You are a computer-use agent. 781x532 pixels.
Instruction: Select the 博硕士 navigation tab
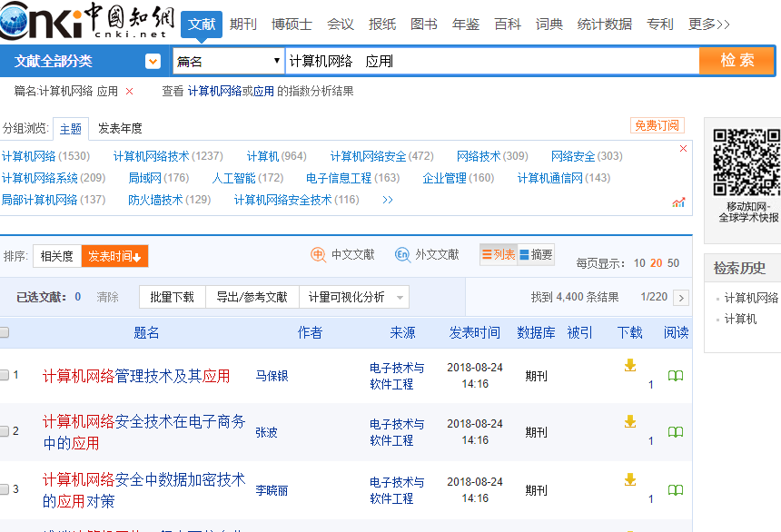pyautogui.click(x=292, y=24)
